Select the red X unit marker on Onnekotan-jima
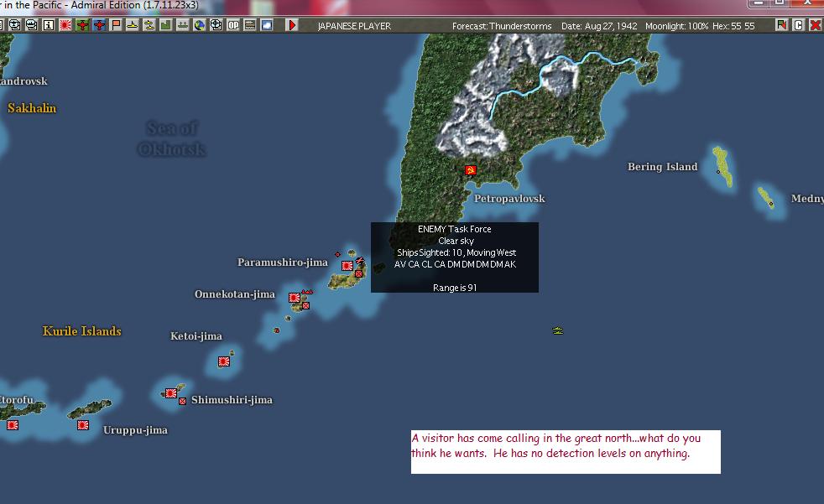 [305, 305]
